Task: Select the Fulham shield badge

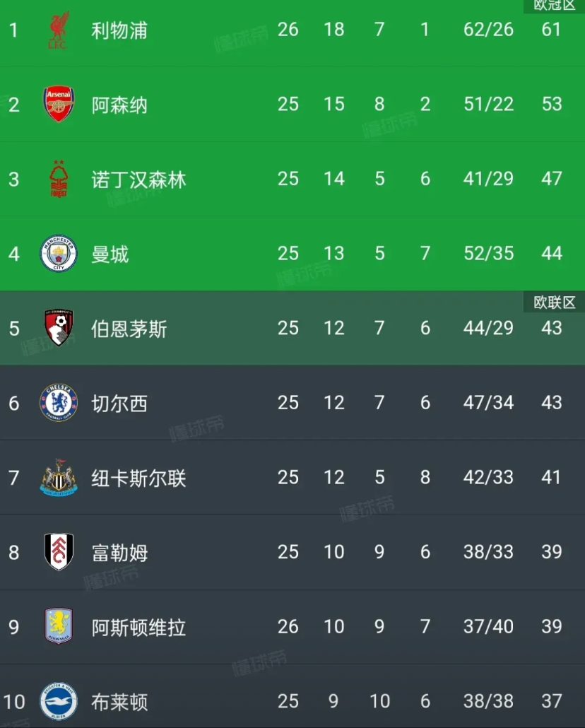Action: (59, 552)
